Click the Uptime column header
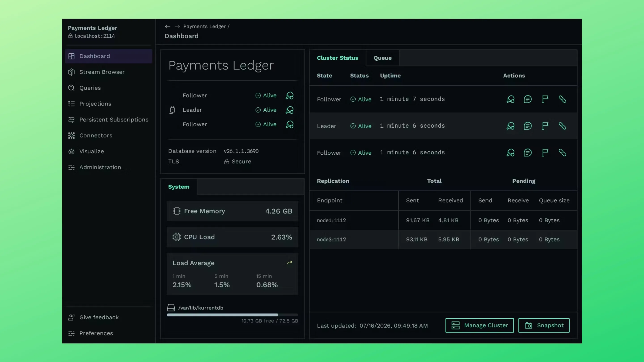The width and height of the screenshot is (644, 362). coord(390,76)
